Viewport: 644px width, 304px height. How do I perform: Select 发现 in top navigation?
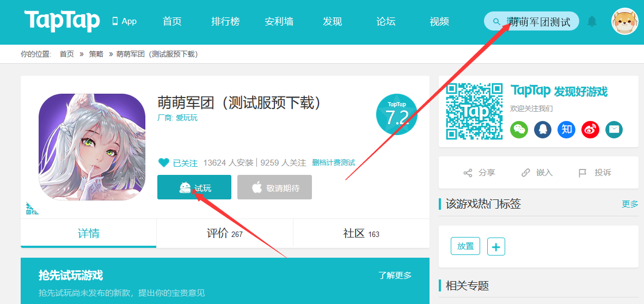[332, 21]
